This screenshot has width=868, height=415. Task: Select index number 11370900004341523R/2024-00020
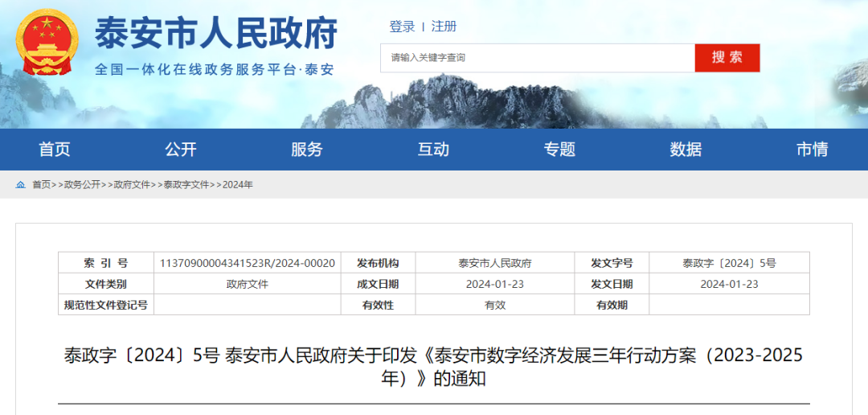[248, 263]
